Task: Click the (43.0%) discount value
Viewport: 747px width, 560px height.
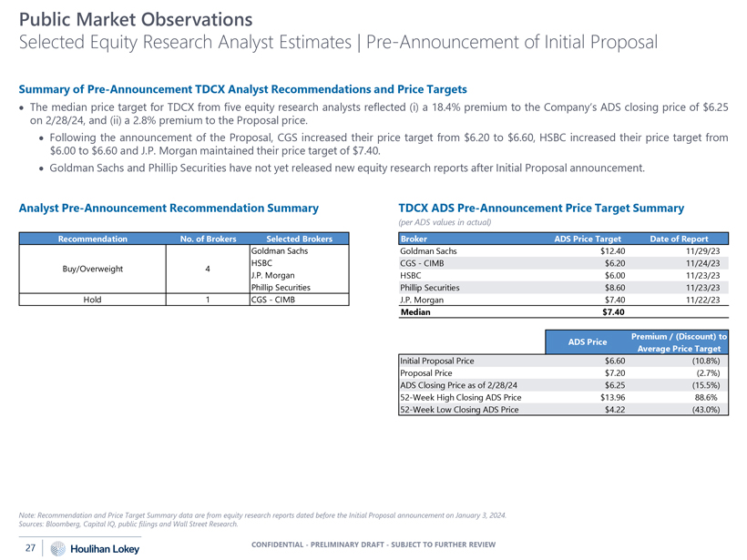Action: [706, 410]
